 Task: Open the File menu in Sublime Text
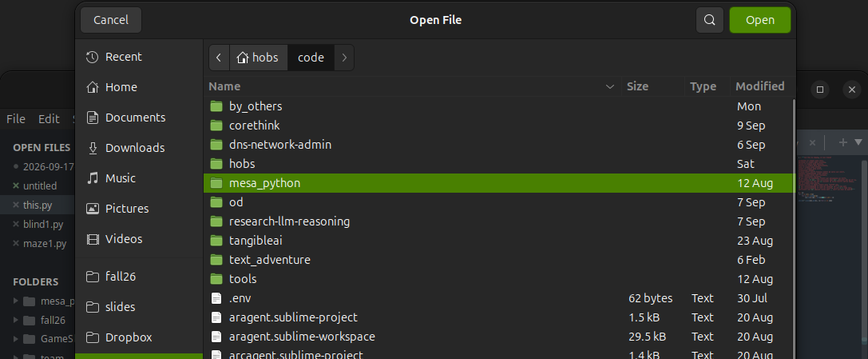(x=15, y=119)
